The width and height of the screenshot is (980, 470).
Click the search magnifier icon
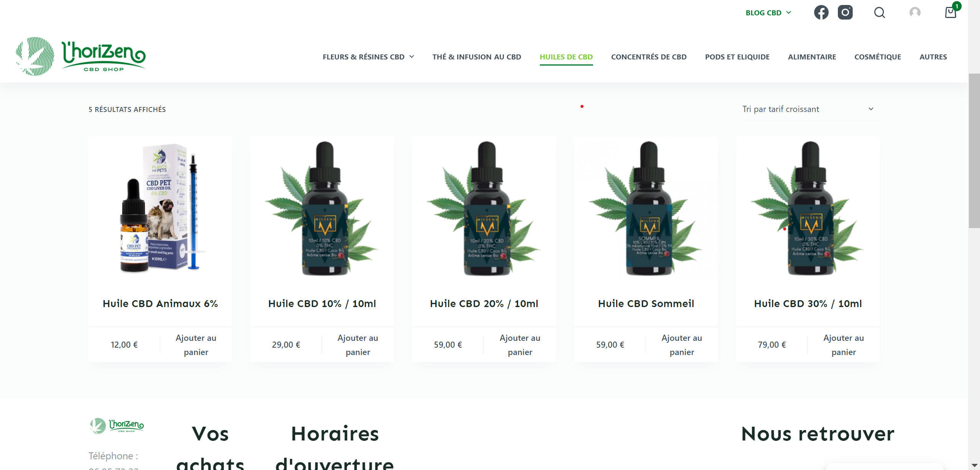coord(879,13)
